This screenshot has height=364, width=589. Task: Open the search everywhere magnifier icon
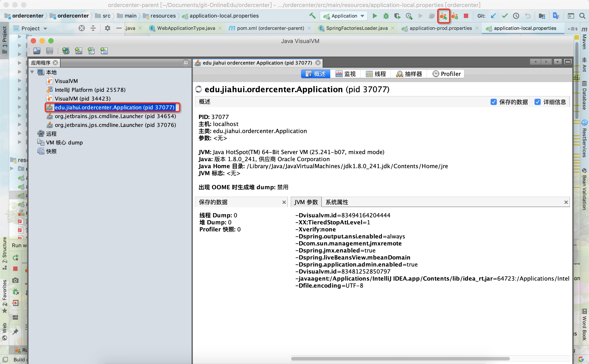pyautogui.click(x=582, y=16)
